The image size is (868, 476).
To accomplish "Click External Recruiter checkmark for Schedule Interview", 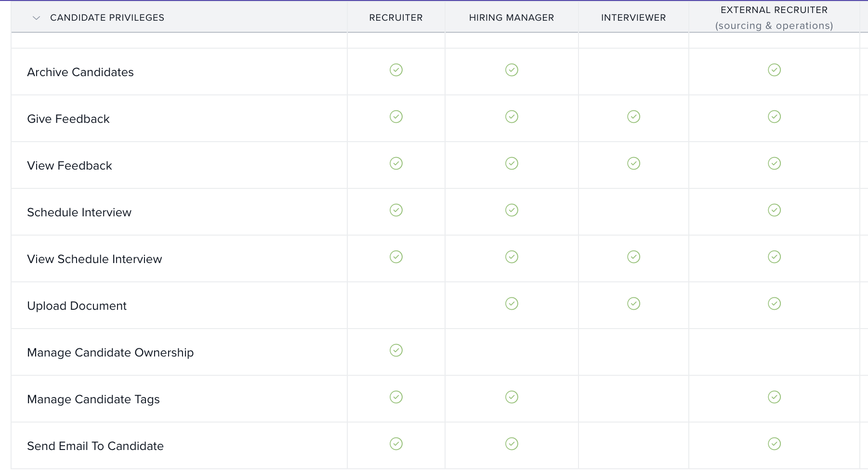I will coord(774,210).
